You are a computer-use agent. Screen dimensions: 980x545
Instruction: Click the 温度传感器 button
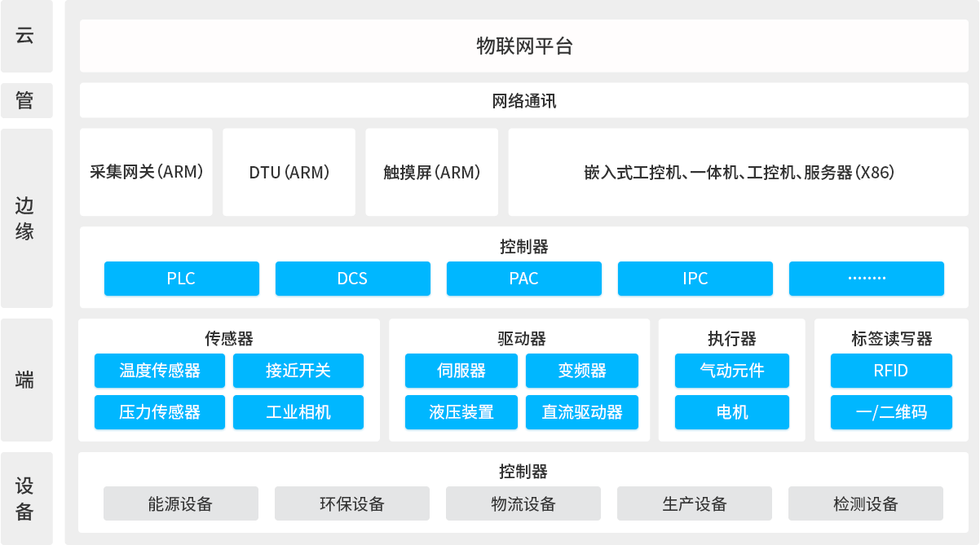point(160,371)
